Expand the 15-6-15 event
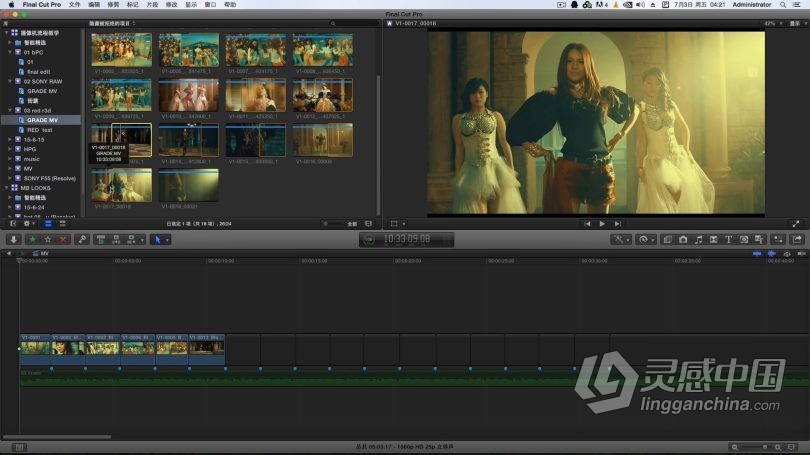 pos(10,139)
